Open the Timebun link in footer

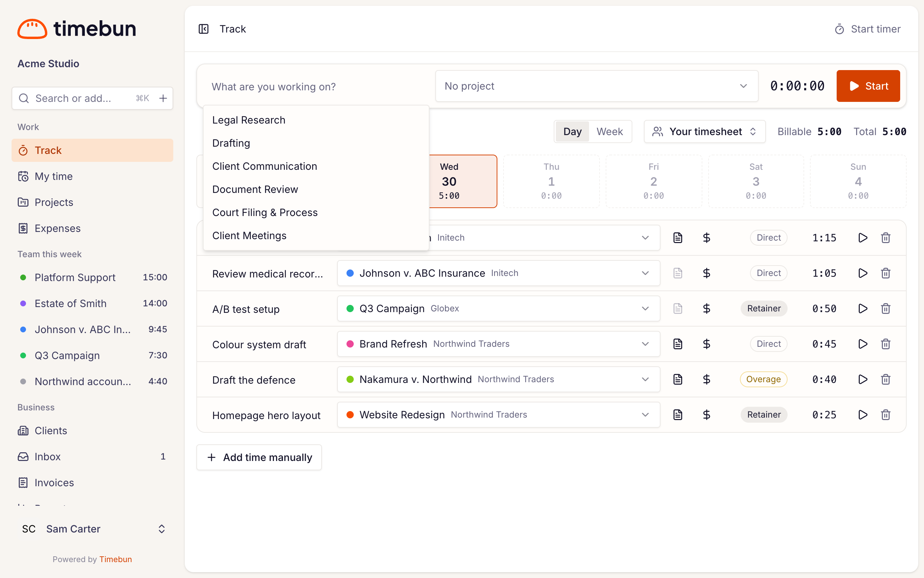coord(115,559)
